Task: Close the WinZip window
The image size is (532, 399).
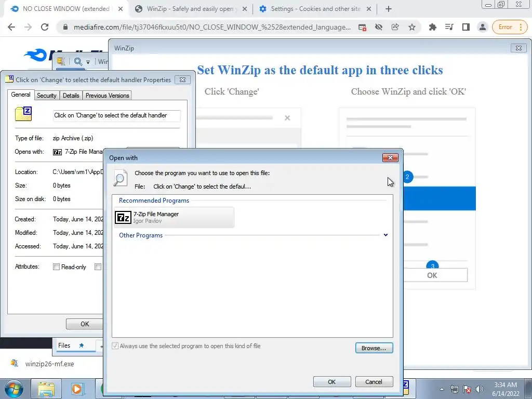Action: click(x=518, y=48)
